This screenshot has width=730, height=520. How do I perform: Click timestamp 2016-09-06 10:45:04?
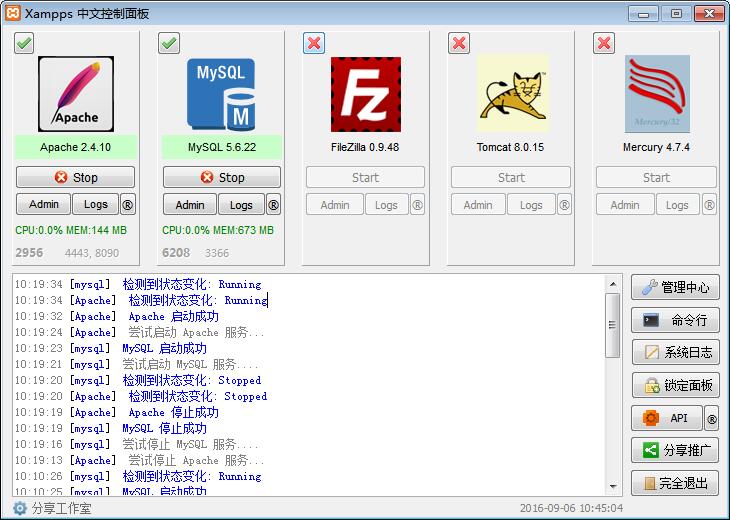tap(571, 508)
